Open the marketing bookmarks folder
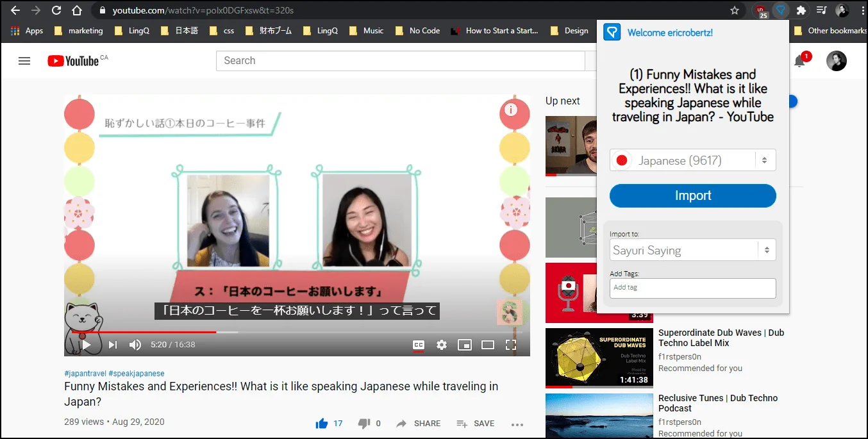This screenshot has width=868, height=439. 78,31
